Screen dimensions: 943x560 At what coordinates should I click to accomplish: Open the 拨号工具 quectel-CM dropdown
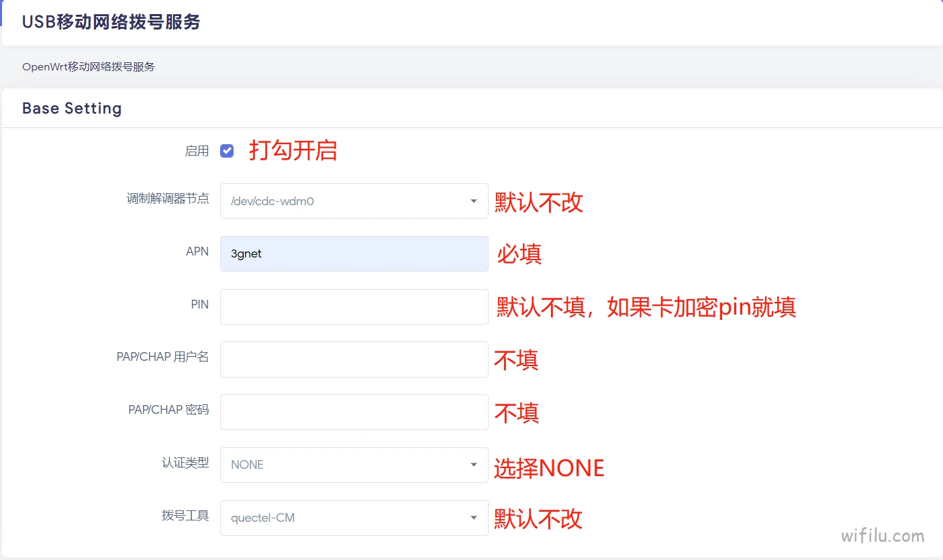click(354, 518)
